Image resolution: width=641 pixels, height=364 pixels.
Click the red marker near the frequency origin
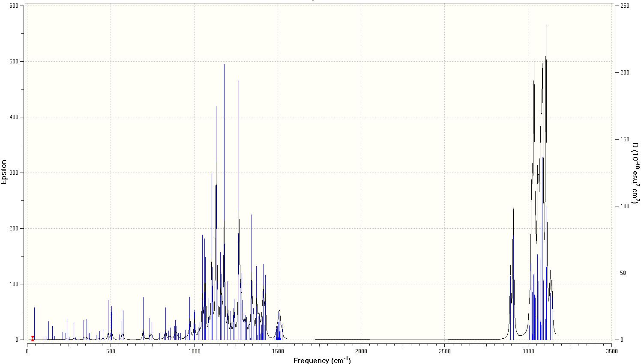[x=33, y=338]
